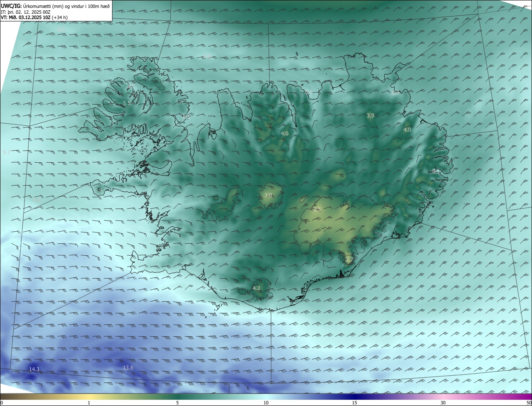Click the '10' tick label on the color scale
The width and height of the screenshot is (532, 406).
pos(266,403)
